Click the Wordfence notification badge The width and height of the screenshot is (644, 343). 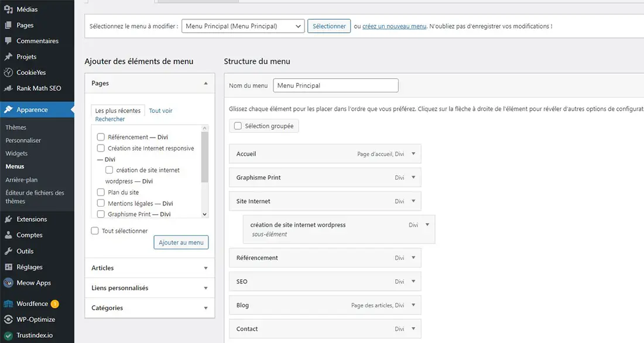click(54, 304)
